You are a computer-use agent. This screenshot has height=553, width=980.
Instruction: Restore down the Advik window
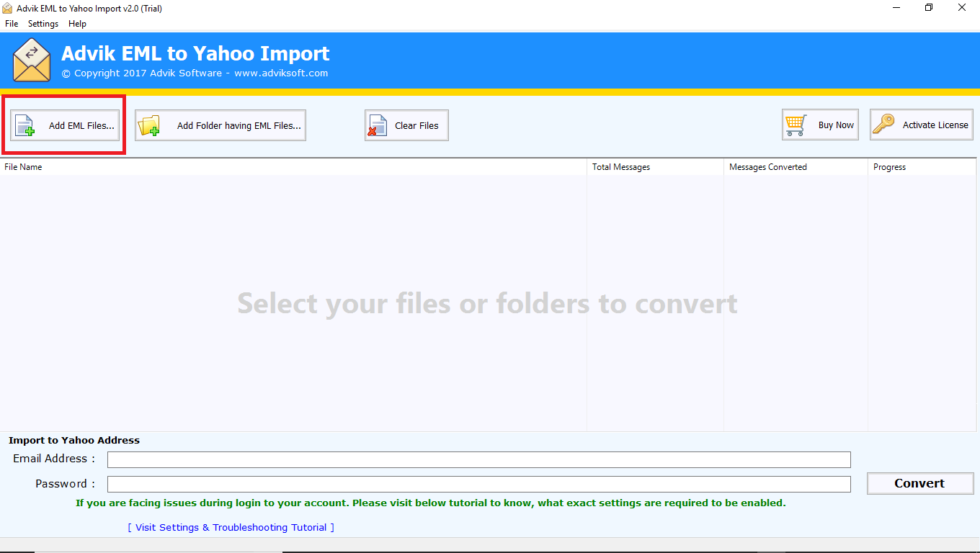coord(929,8)
